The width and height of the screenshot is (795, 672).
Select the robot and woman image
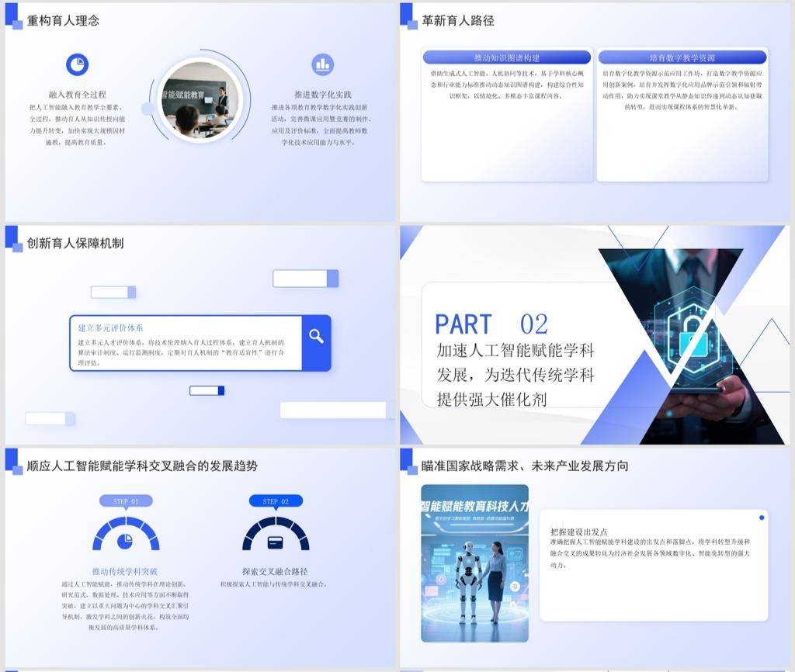474,563
